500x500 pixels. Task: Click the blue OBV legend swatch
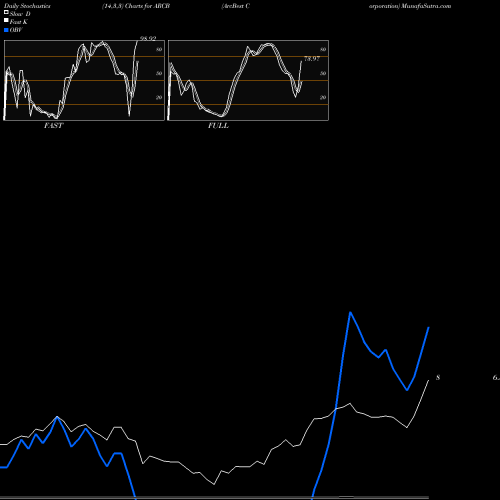point(6,30)
